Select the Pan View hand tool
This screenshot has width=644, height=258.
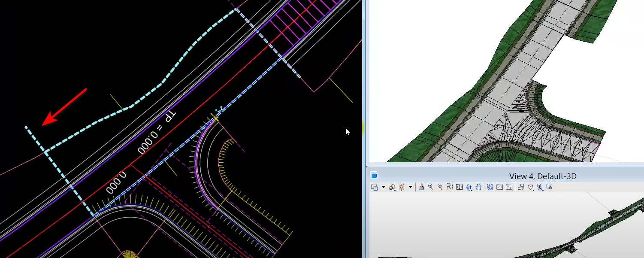[x=478, y=187]
